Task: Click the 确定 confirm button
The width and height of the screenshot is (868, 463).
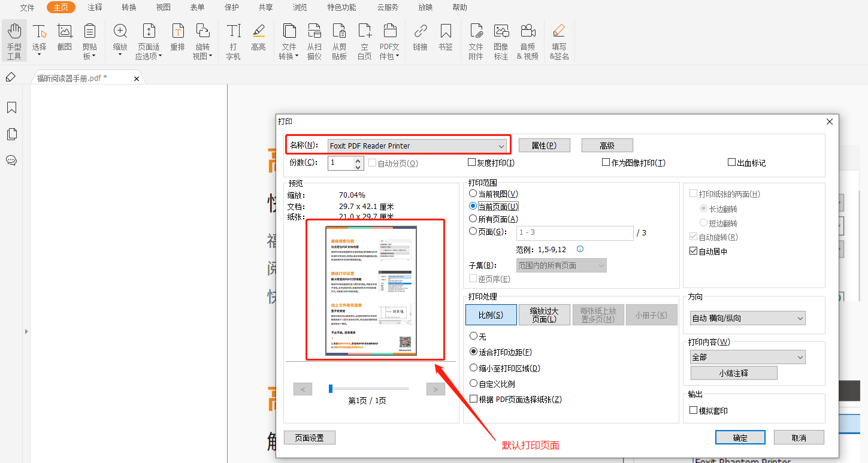Action: (x=740, y=438)
